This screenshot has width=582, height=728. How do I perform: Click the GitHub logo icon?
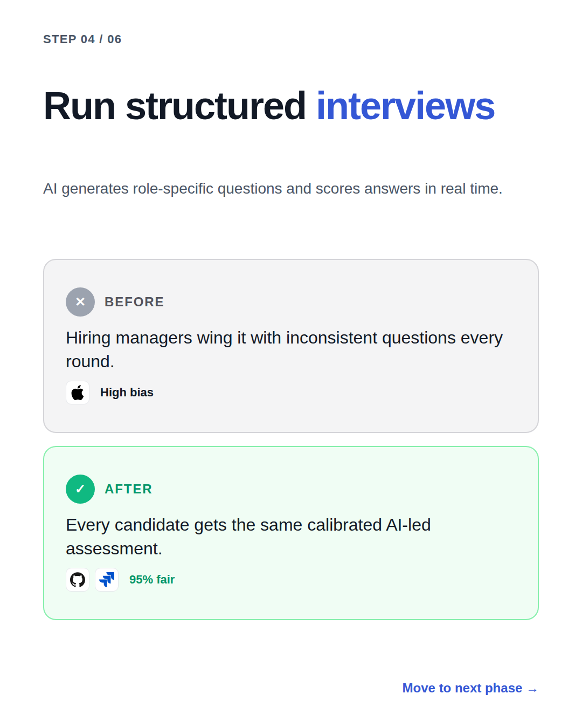coord(78,580)
